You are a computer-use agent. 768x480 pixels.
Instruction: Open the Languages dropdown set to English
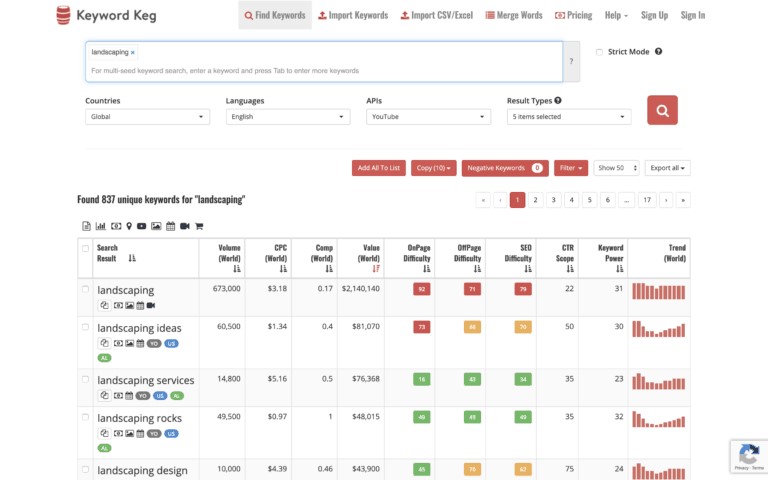(x=288, y=117)
